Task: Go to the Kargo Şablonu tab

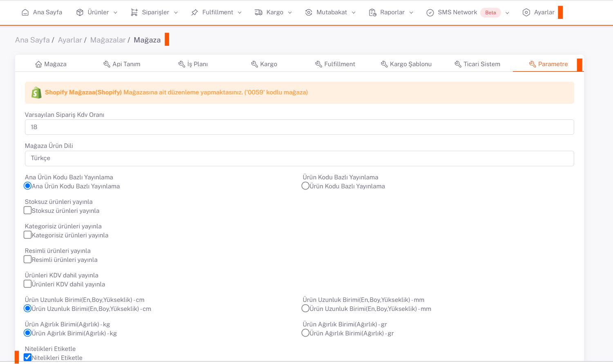Action: point(406,64)
